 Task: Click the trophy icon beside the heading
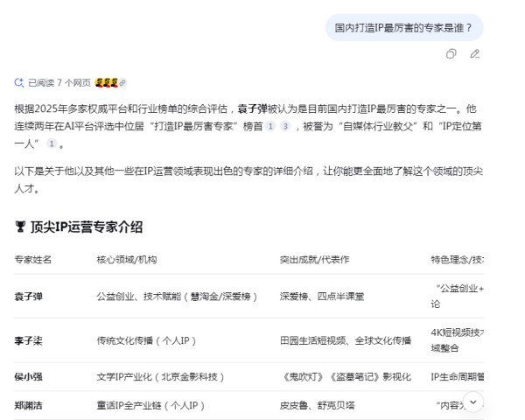[x=20, y=227]
